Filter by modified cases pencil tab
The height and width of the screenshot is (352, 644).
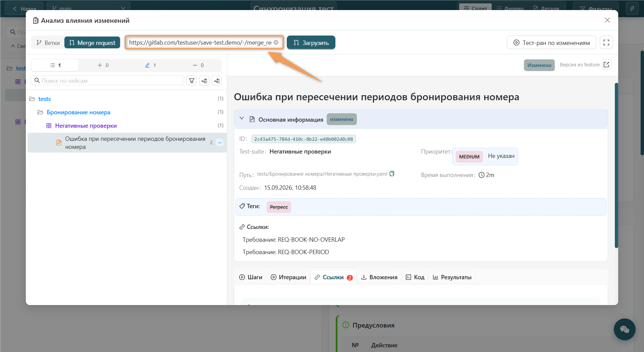[x=150, y=65]
